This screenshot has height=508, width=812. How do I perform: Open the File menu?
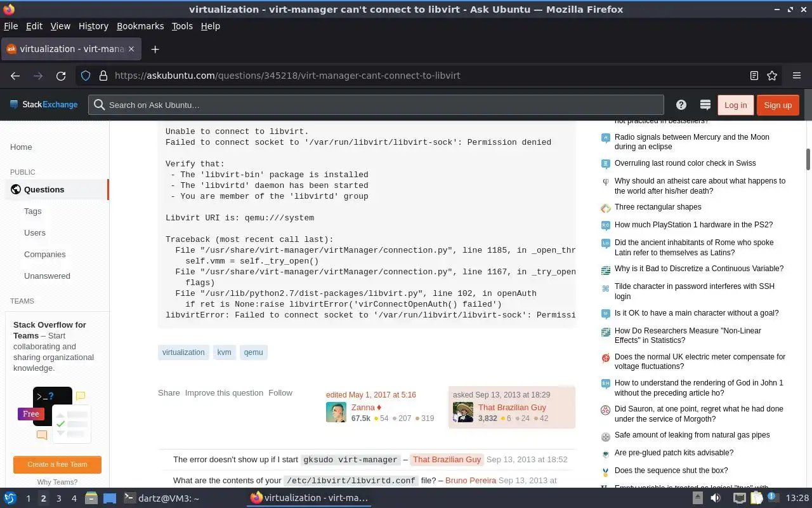11,26
